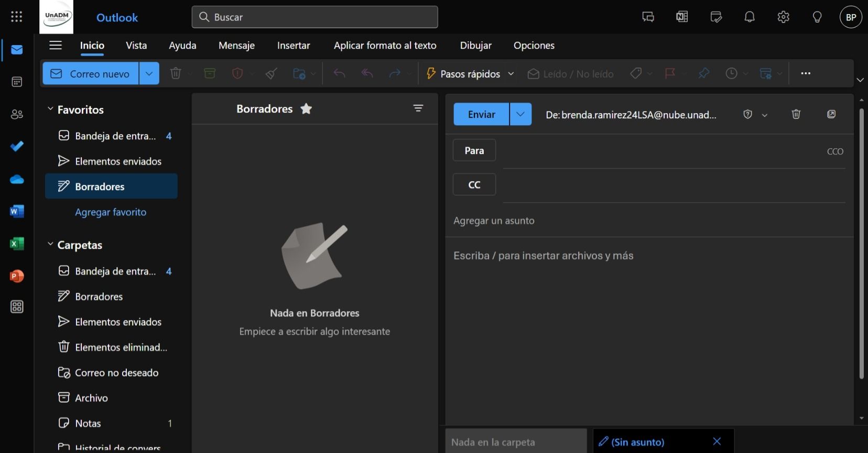The image size is (868, 453).
Task: Launch Word from the left app bar
Action: pyautogui.click(x=17, y=212)
